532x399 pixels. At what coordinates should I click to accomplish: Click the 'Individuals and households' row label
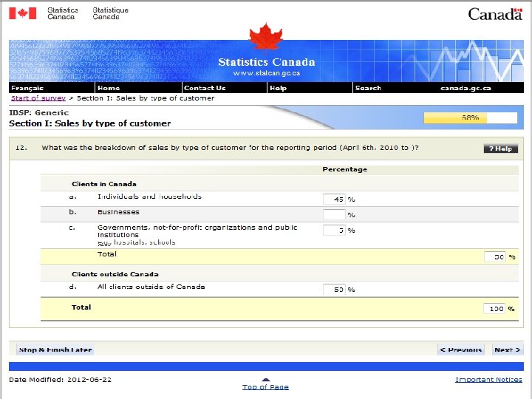[x=149, y=197]
